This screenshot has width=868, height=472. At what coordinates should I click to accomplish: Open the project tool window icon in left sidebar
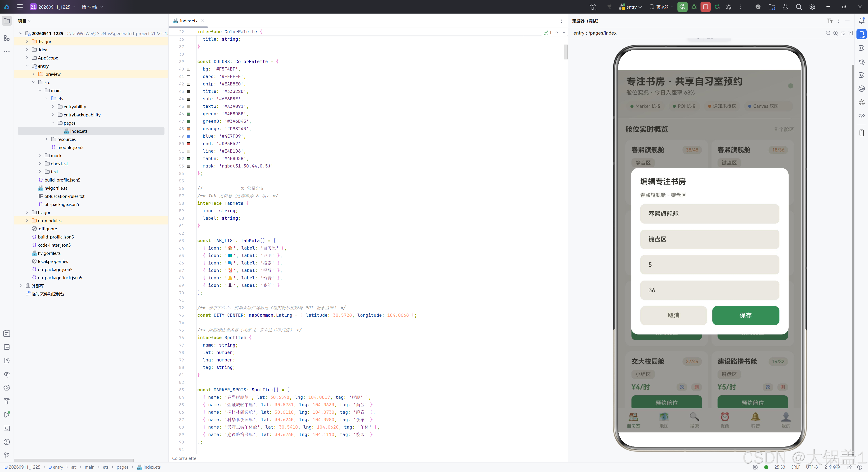pos(7,21)
